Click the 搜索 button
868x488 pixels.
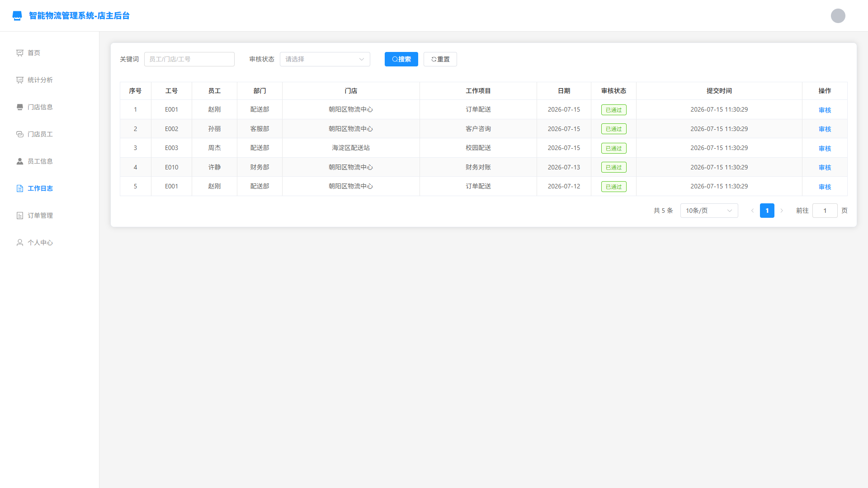[401, 59]
